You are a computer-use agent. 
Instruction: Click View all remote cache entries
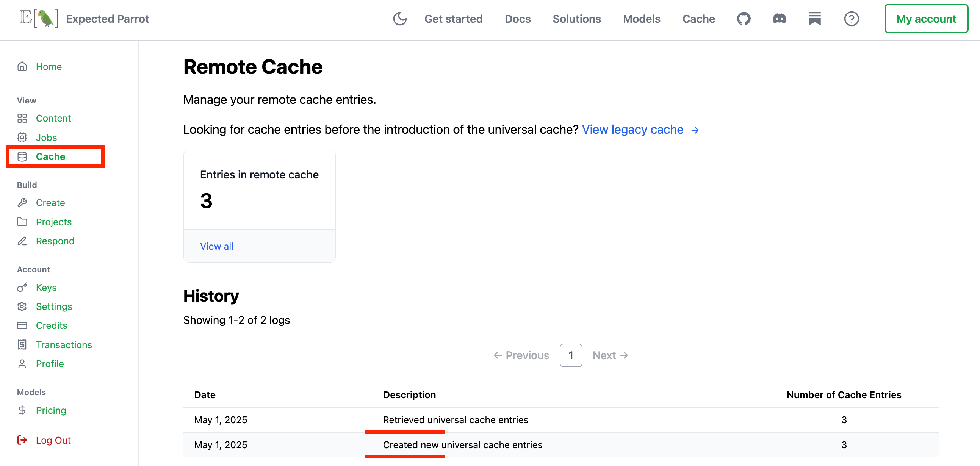(x=216, y=246)
